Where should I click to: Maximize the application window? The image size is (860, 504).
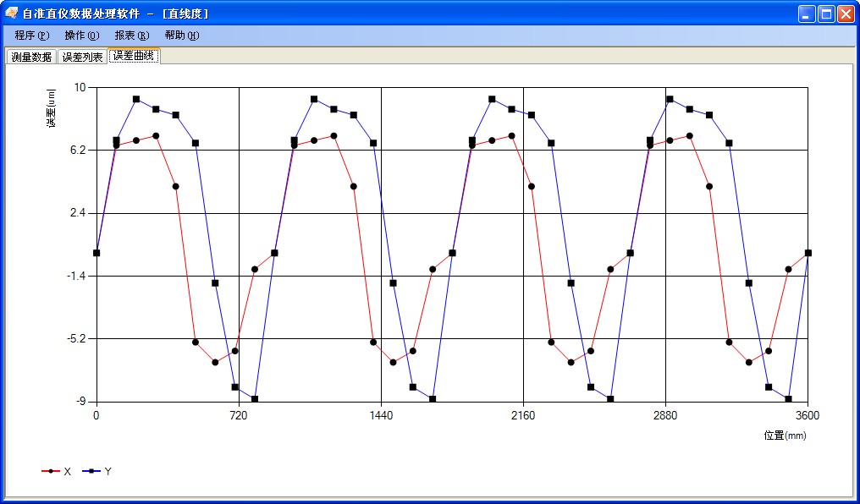coord(826,14)
